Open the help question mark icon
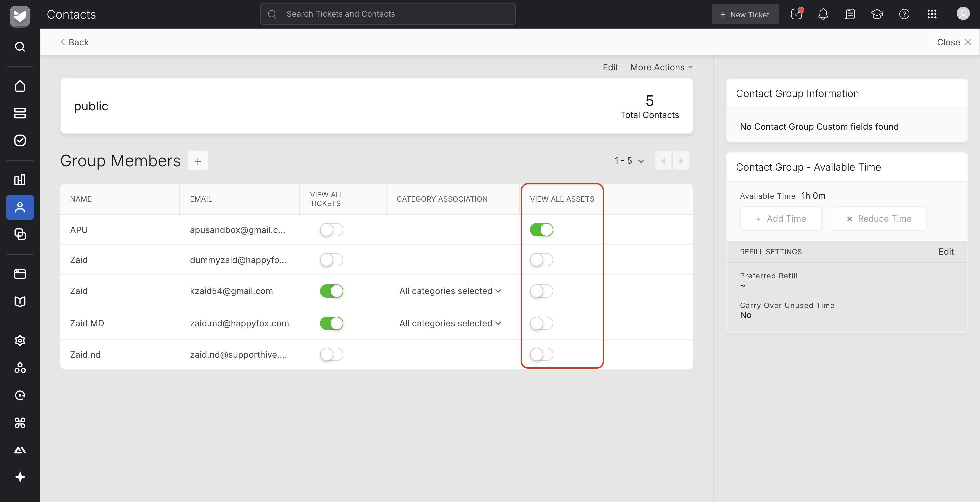980x502 pixels. 904,14
